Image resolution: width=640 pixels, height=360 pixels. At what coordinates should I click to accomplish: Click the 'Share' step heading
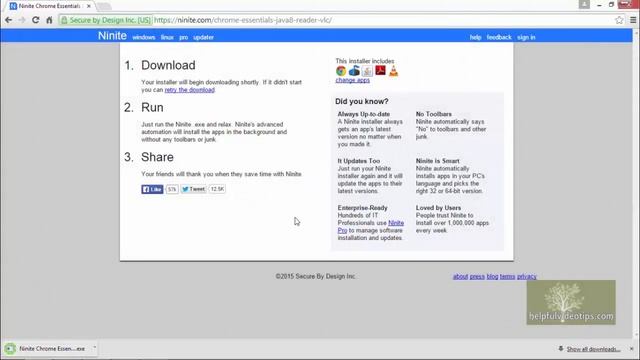tap(157, 157)
